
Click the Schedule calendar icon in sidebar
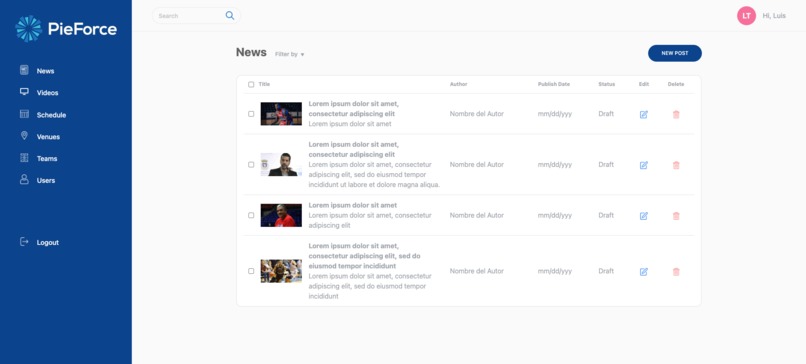click(x=24, y=114)
